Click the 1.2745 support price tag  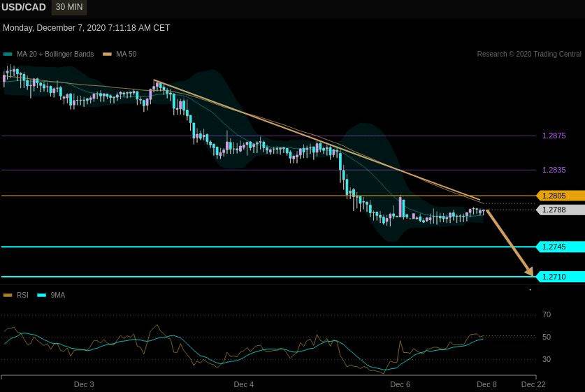561,247
